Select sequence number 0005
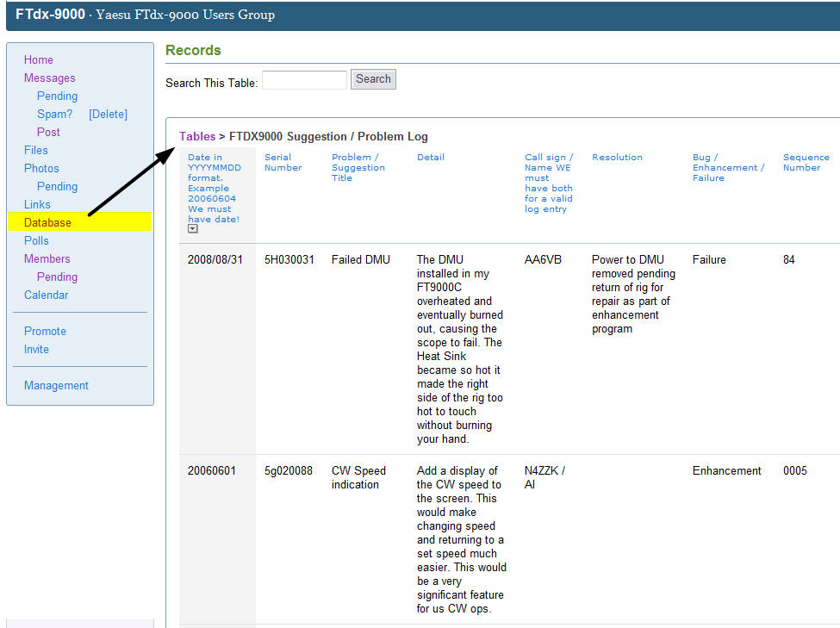 [794, 471]
